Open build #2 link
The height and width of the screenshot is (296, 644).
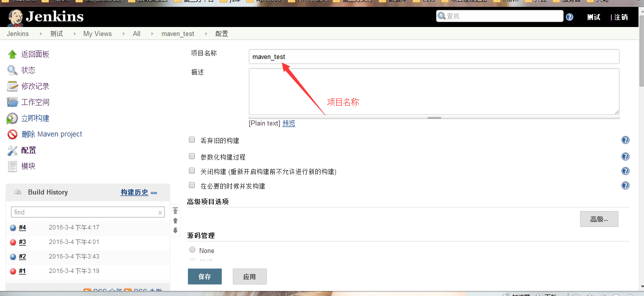click(x=22, y=256)
